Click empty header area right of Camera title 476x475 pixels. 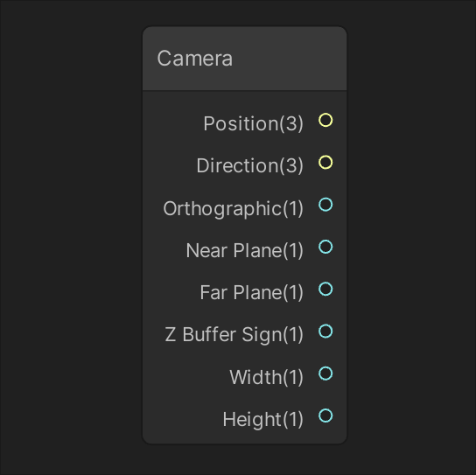pyautogui.click(x=289, y=59)
